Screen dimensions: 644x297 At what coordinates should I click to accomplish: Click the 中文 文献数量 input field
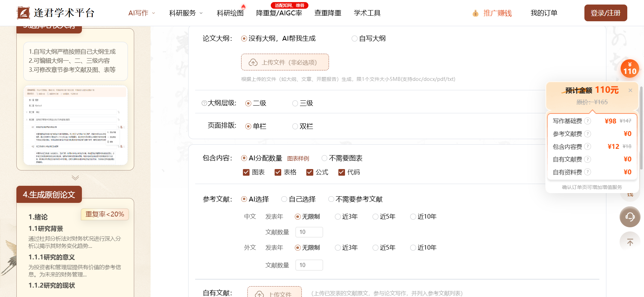[309, 232]
